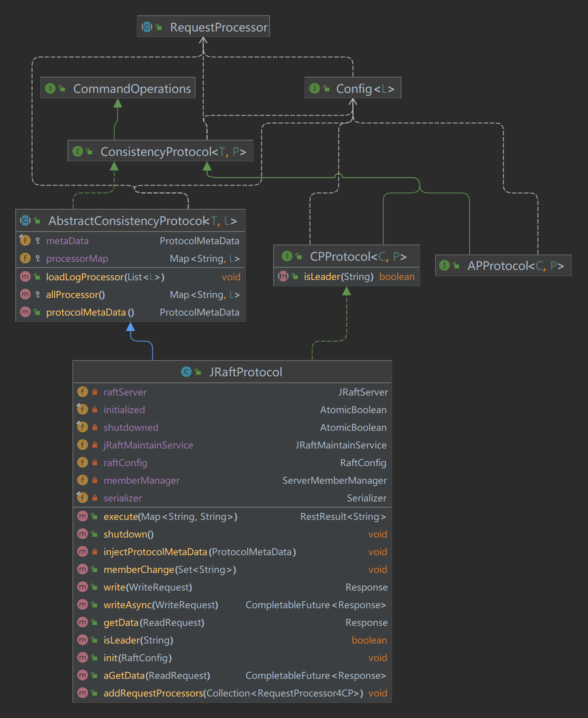Select isLeader(String) in CPProtocol

[x=347, y=276]
